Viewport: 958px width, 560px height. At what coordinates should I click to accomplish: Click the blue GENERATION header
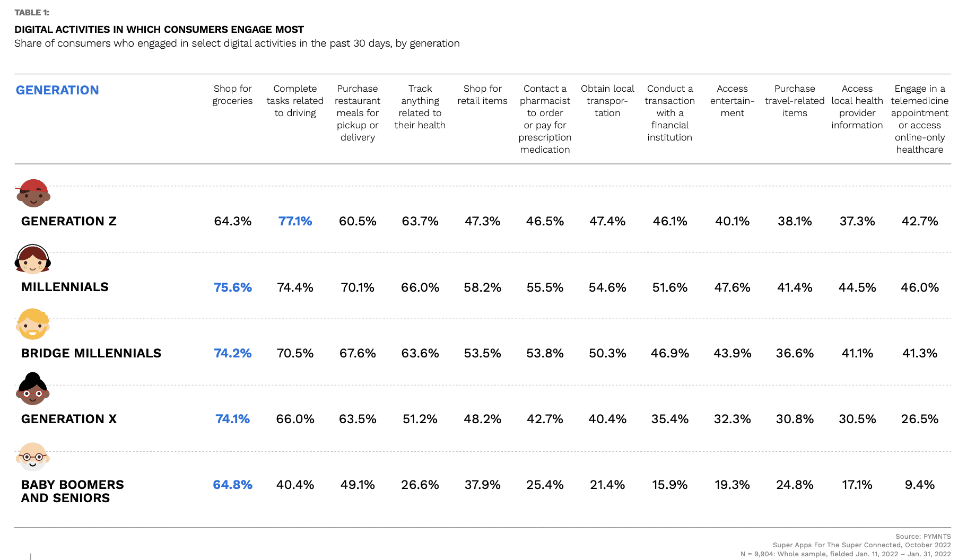57,90
